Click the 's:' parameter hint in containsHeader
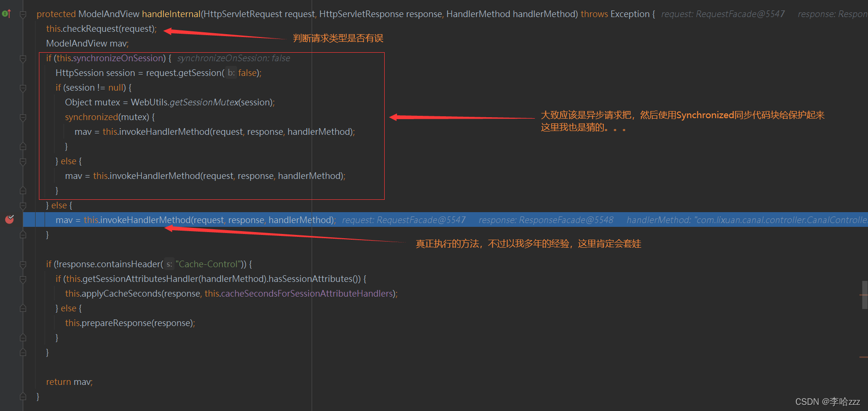This screenshot has width=868, height=411. tap(169, 264)
